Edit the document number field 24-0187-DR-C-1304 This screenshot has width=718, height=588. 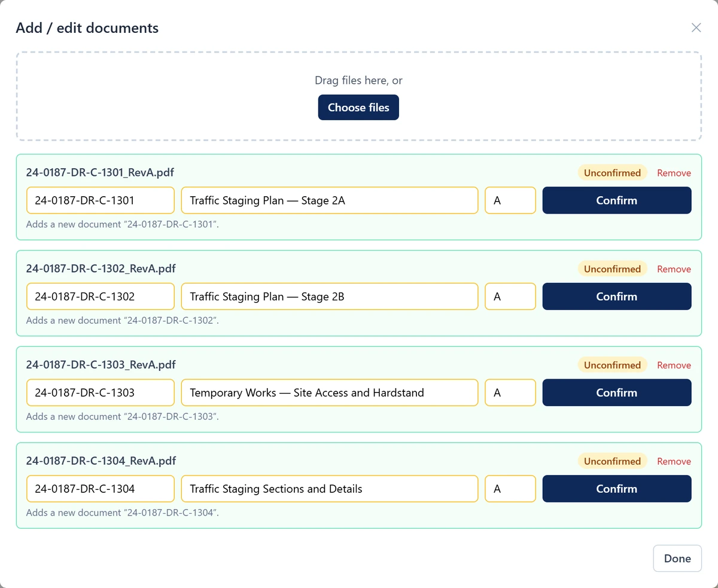(101, 489)
